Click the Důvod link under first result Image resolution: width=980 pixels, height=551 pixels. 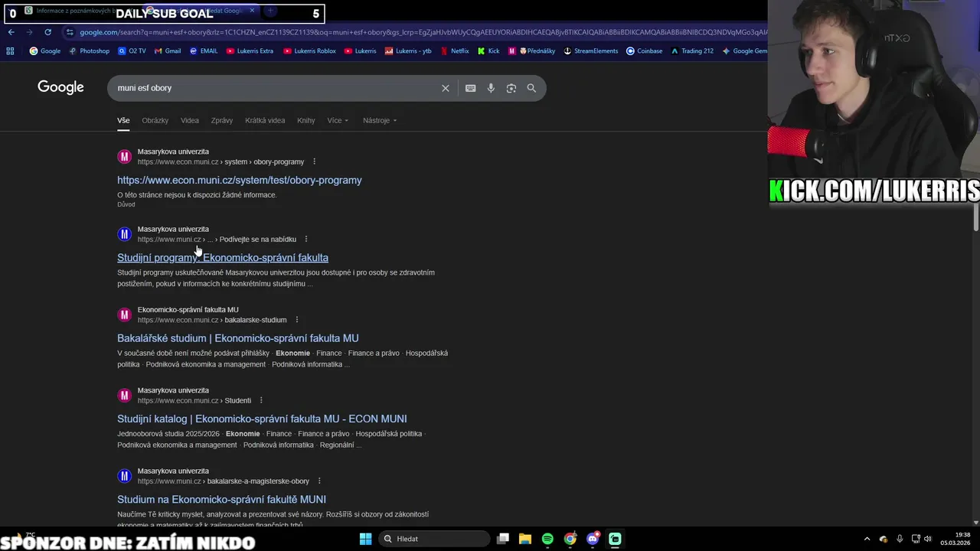126,204
